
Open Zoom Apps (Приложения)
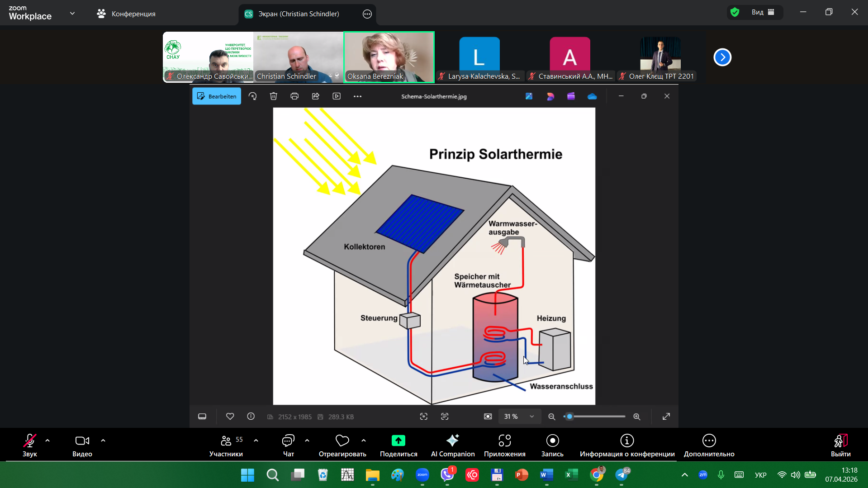click(x=504, y=445)
